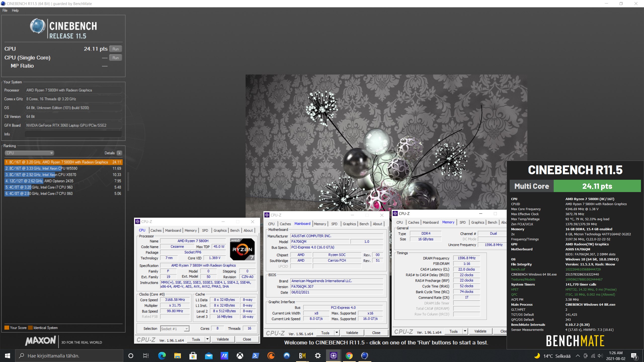644x362 pixels.
Task: Click the Cinebench globe logo icon
Action: pos(37,26)
